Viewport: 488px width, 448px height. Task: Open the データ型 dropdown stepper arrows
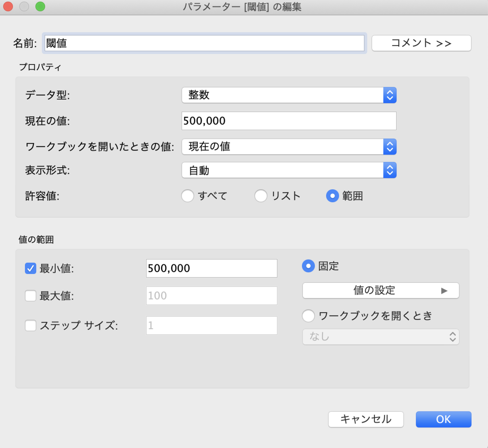click(390, 95)
